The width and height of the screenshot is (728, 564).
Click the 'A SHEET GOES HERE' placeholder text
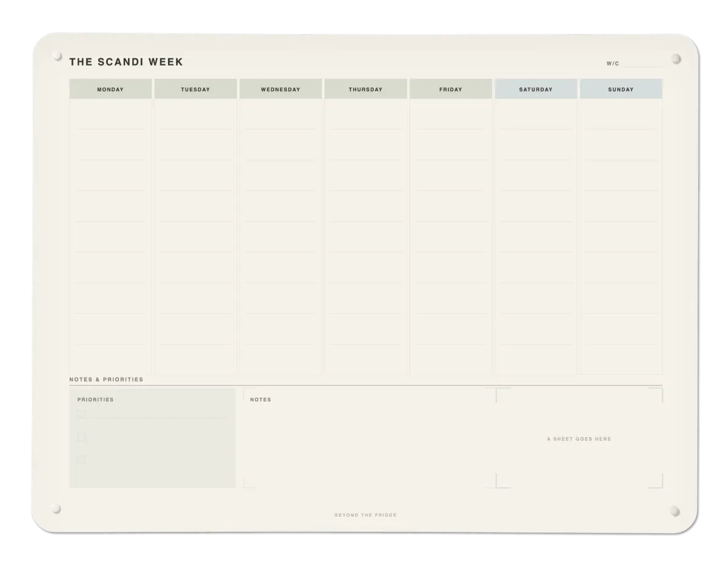point(579,439)
